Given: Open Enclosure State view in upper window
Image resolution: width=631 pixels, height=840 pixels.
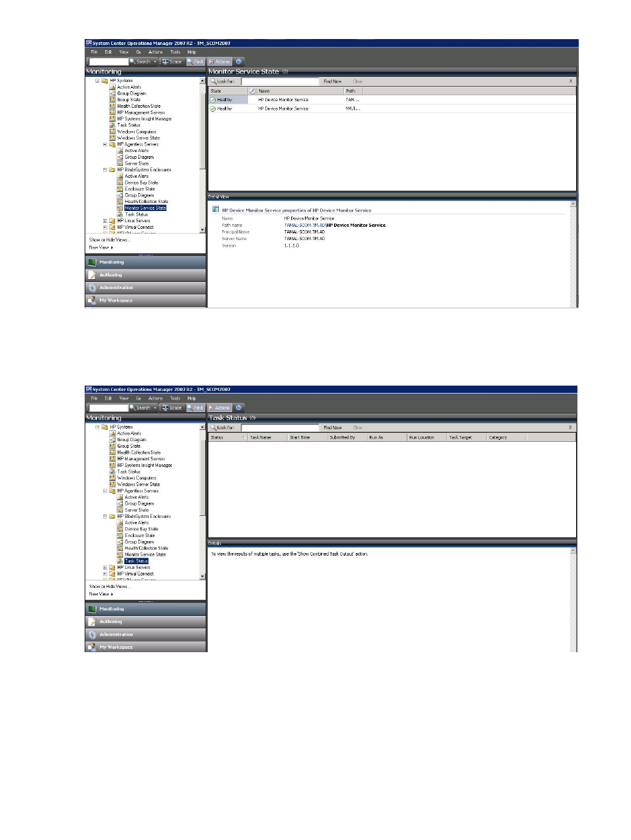Looking at the screenshot, I should tap(140, 189).
